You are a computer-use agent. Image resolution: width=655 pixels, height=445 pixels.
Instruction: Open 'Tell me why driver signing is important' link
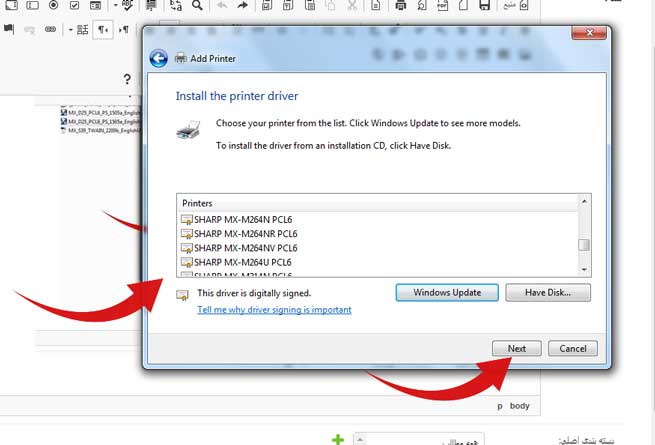click(x=274, y=310)
